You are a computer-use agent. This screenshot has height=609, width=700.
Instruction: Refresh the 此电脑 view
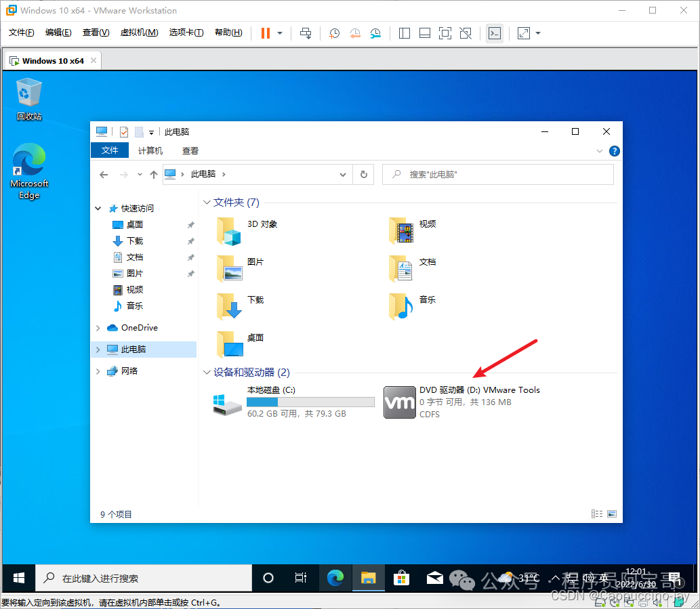coord(364,175)
